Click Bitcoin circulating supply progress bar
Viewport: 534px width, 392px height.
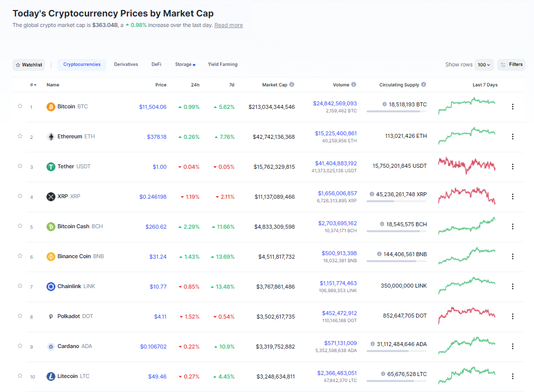click(397, 111)
